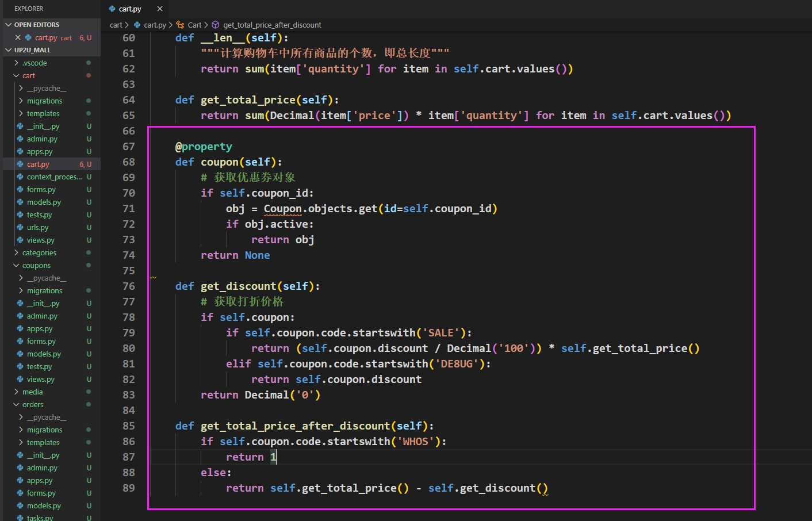Click Python icon of coupons/forms.py
Screen dimensions: 812x521
[x=21, y=341]
